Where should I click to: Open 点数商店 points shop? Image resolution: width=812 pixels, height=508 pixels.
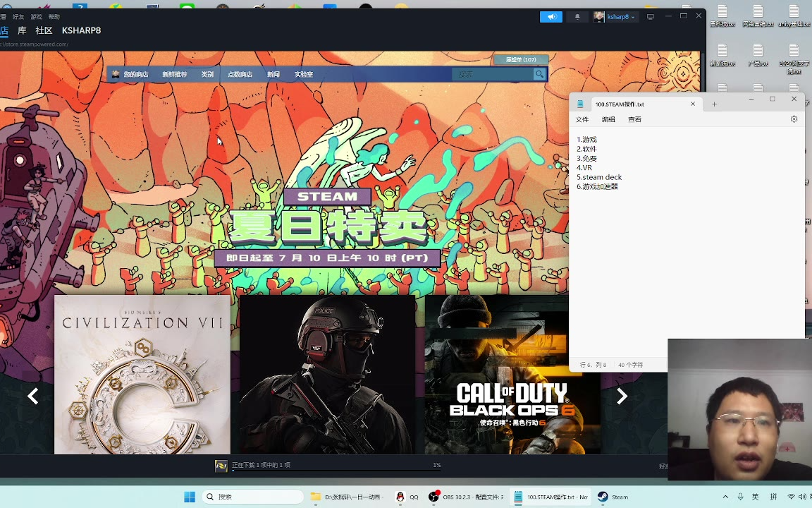240,74
